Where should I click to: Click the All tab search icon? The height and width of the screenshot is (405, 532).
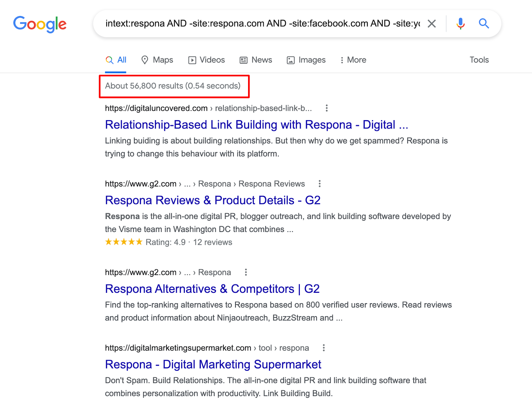click(x=109, y=60)
